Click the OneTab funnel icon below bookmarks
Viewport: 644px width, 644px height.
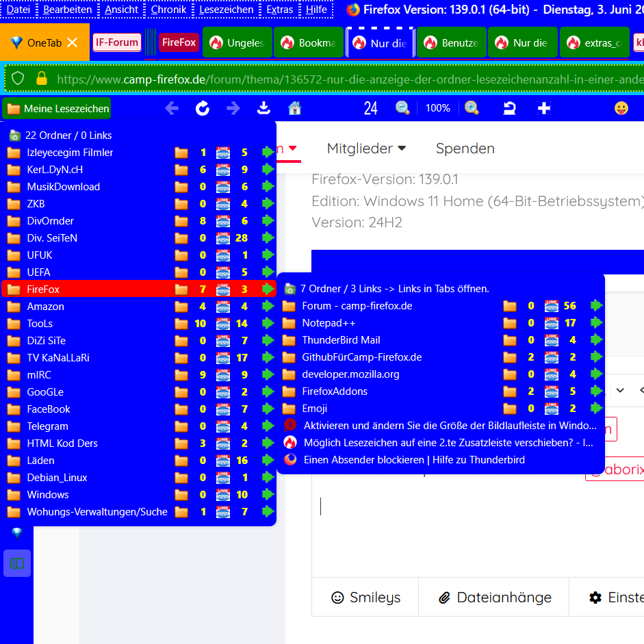coord(17,533)
